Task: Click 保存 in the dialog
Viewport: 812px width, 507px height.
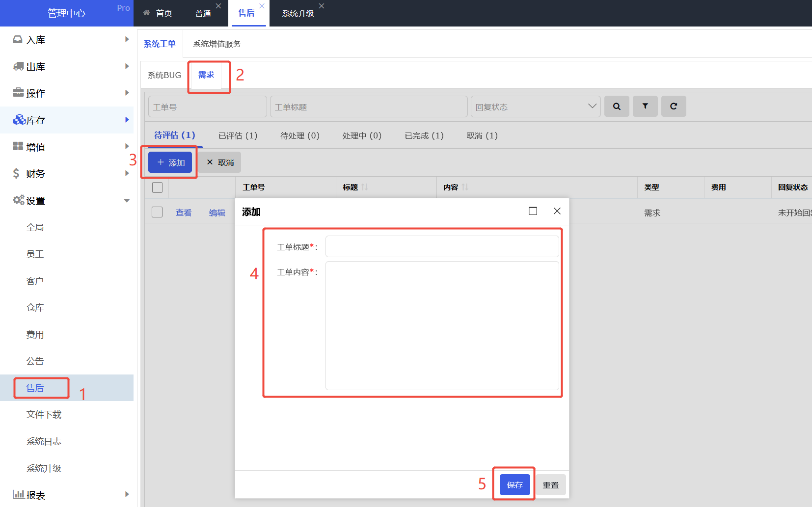Action: point(514,485)
